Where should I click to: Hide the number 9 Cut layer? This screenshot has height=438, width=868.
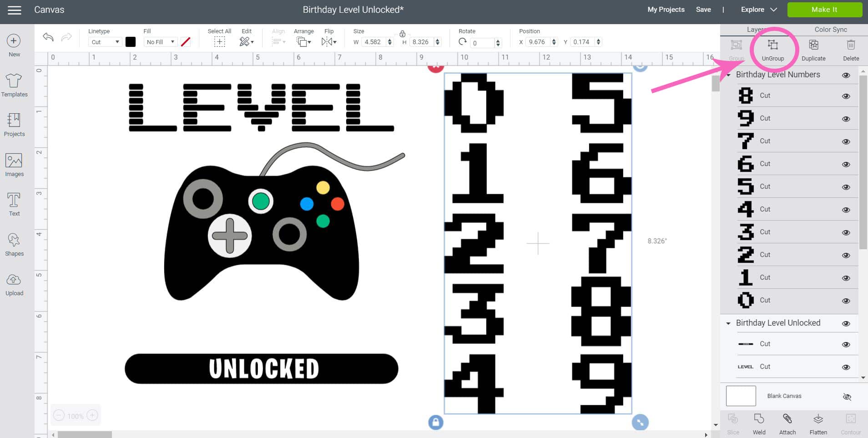[846, 119]
